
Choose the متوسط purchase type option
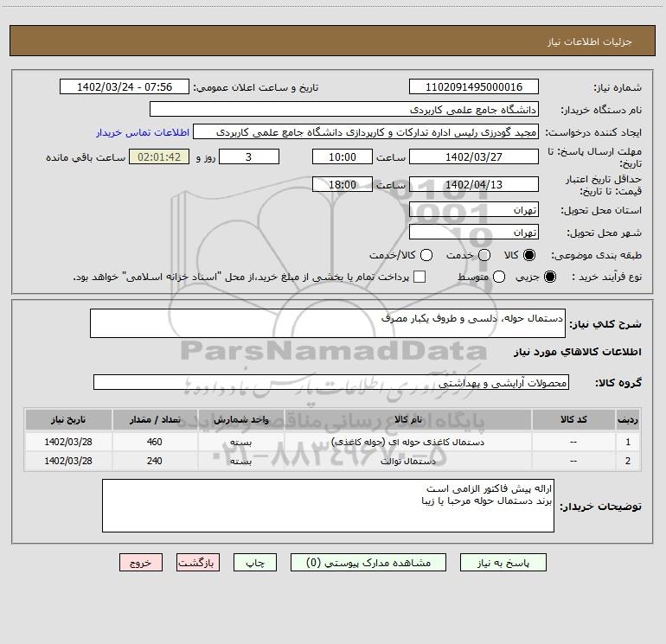click(499, 277)
